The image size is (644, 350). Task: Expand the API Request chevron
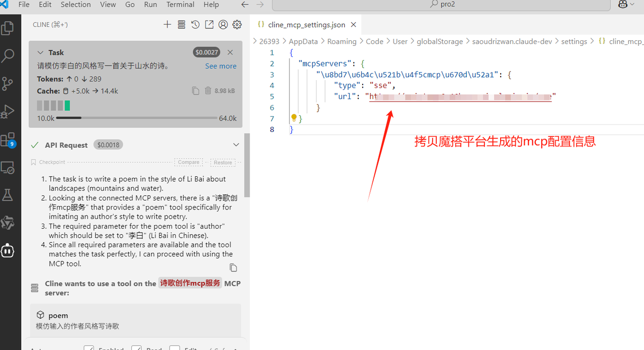click(x=236, y=145)
